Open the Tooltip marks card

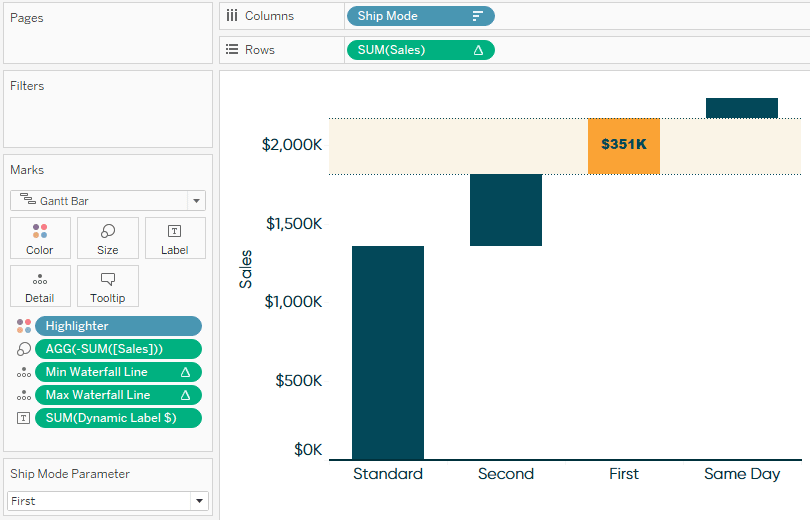pyautogui.click(x=107, y=286)
